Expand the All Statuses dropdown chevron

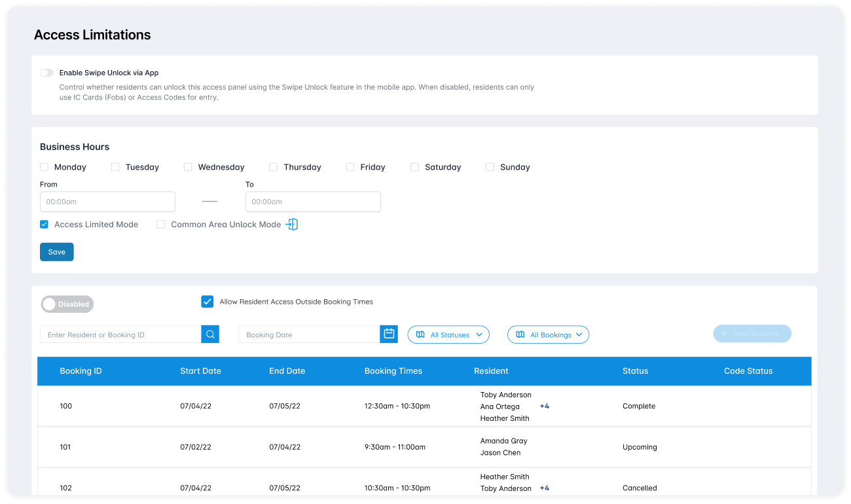(x=479, y=334)
